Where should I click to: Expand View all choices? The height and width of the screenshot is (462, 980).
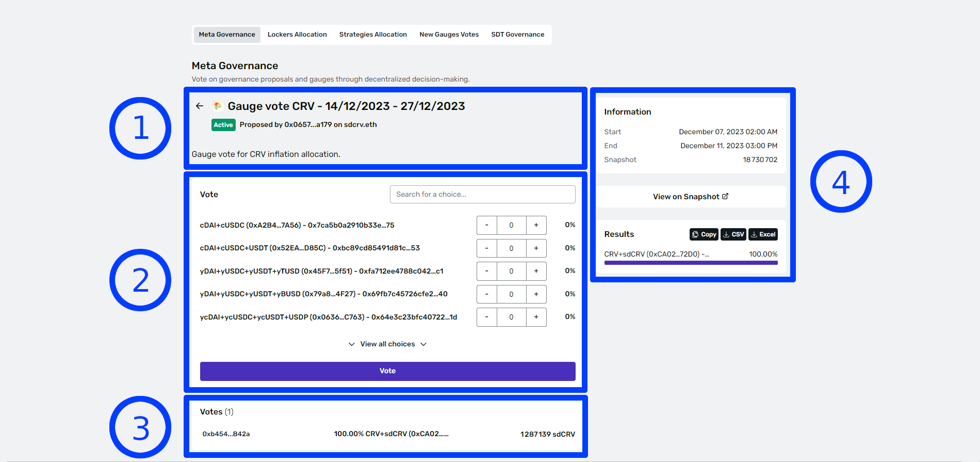pos(387,344)
